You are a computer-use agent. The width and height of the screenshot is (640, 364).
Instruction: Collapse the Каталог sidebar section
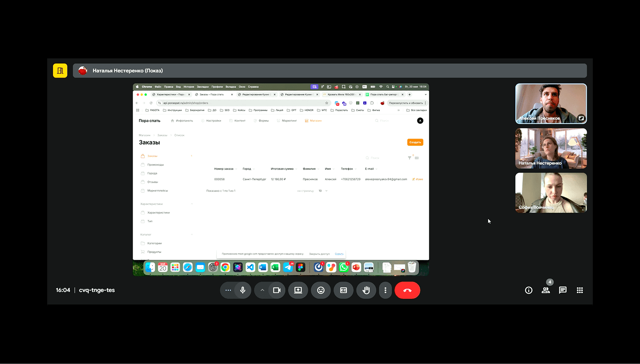pos(192,234)
